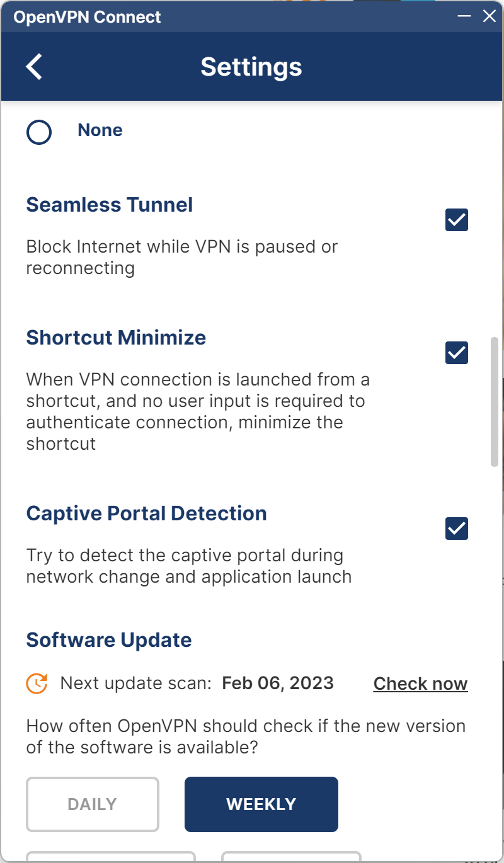Click the None option label

click(100, 130)
